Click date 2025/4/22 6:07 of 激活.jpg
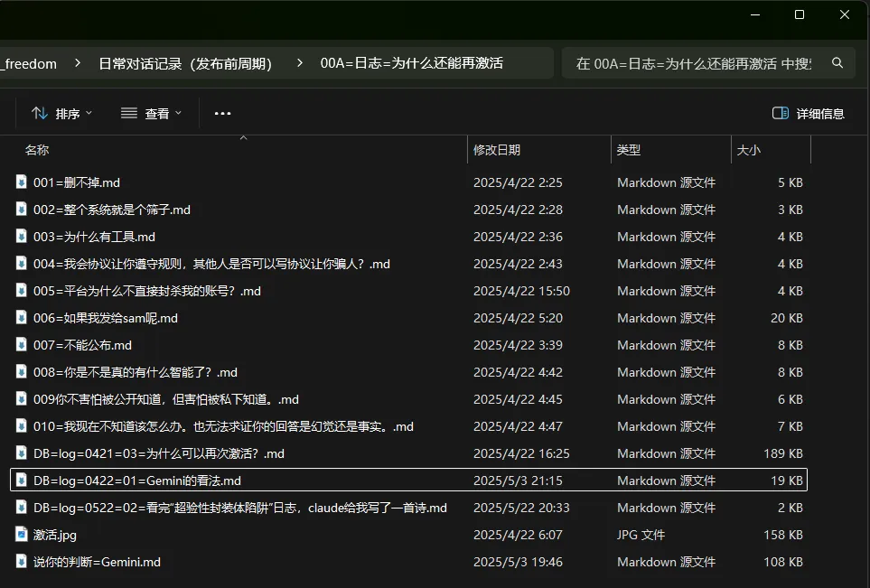The height and width of the screenshot is (588, 870). [518, 535]
